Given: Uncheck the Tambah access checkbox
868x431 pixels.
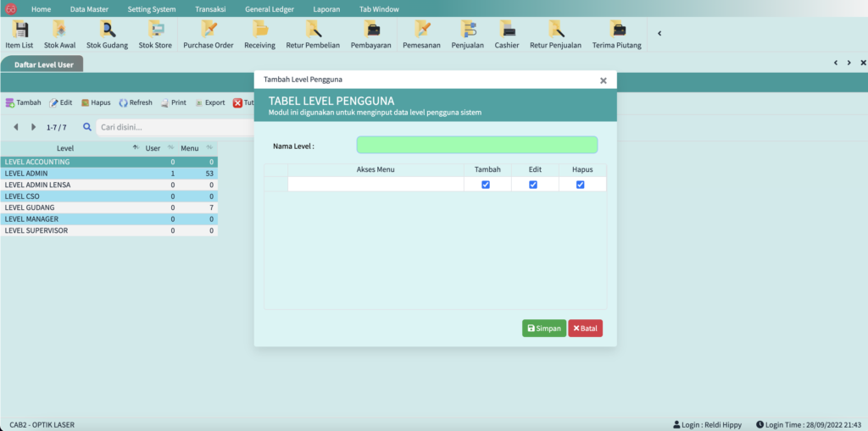Looking at the screenshot, I should (486, 185).
